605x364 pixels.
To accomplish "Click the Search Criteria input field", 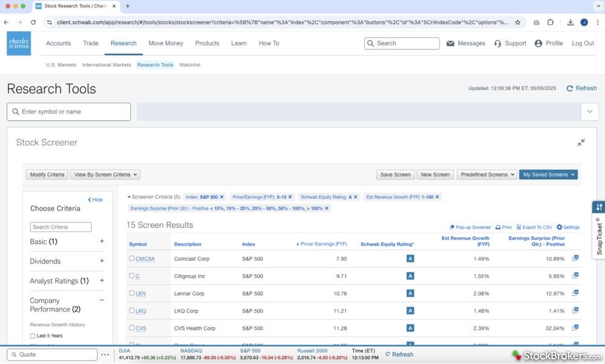I will [x=60, y=227].
